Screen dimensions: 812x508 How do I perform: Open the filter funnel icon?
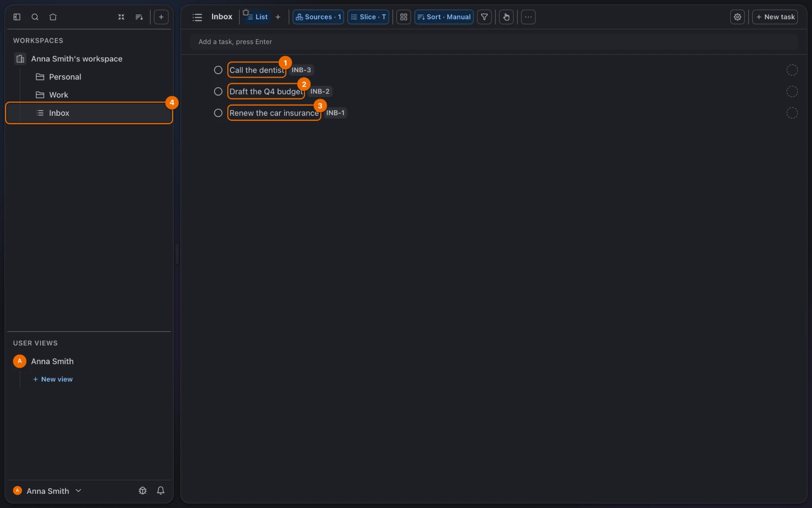(x=484, y=17)
